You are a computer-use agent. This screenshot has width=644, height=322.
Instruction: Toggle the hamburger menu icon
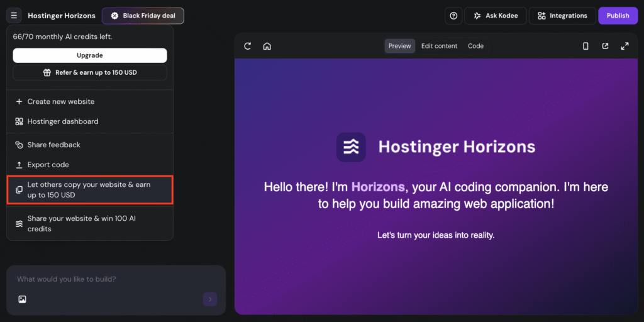coord(14,16)
